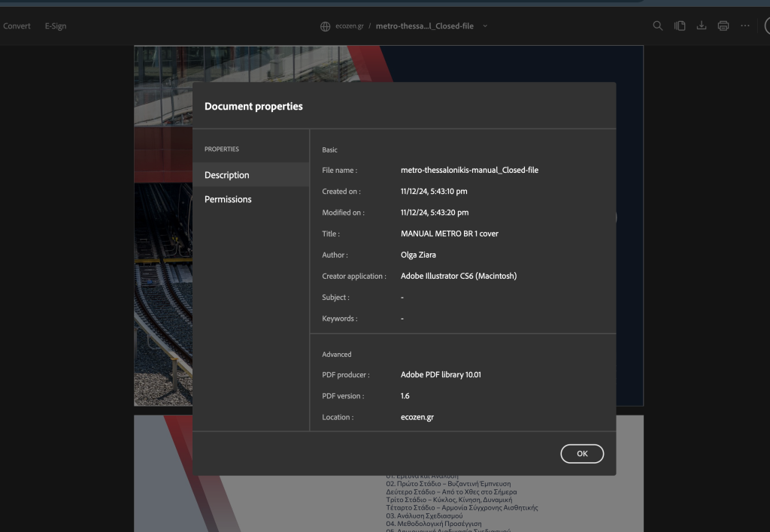Click the Document properties dialog heading
The height and width of the screenshot is (532, 770).
253,106
